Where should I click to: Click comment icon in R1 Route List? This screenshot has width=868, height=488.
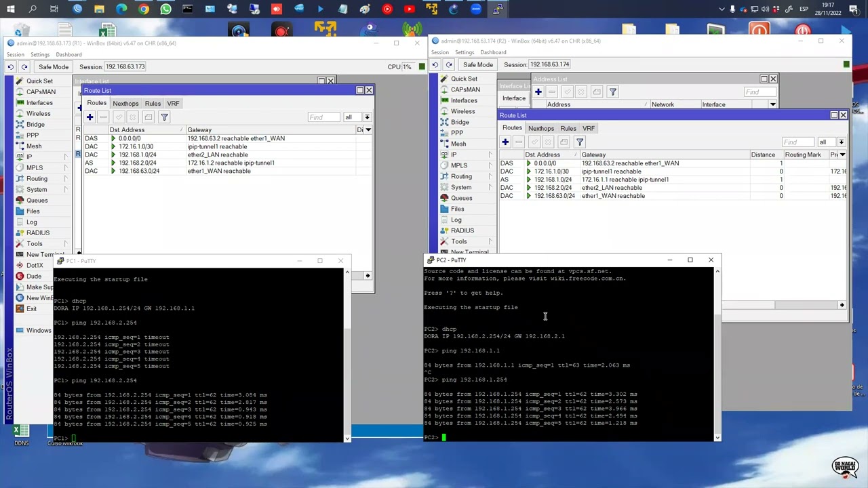tap(149, 117)
